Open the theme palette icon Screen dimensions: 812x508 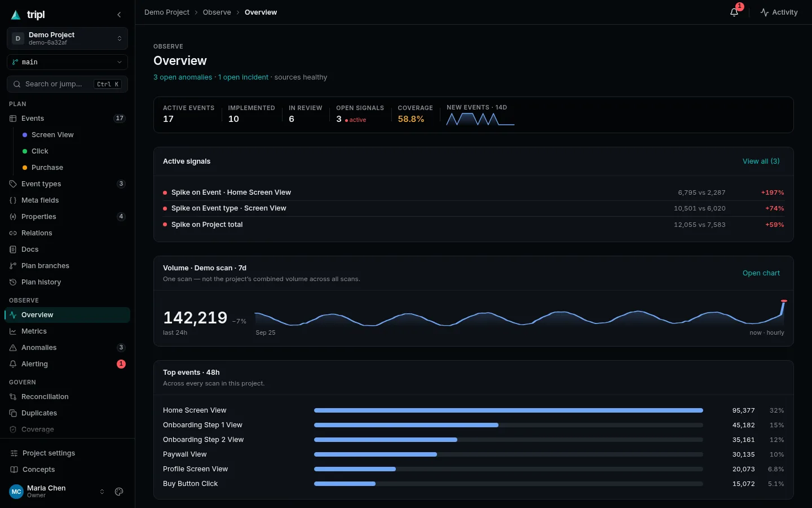[119, 492]
